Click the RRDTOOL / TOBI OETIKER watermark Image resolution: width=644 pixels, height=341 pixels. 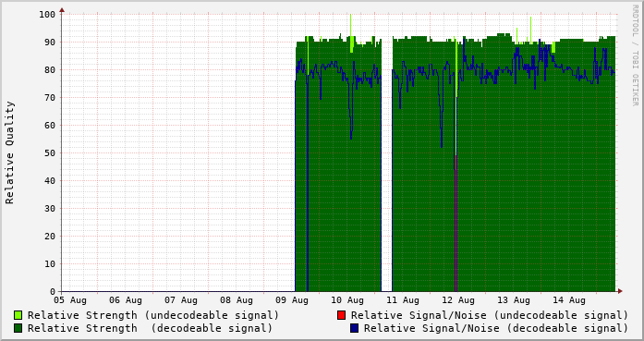[635, 55]
